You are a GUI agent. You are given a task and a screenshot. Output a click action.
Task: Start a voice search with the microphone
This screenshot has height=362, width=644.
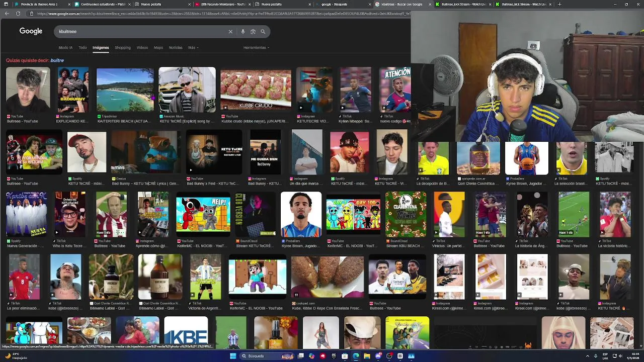[243, 32]
